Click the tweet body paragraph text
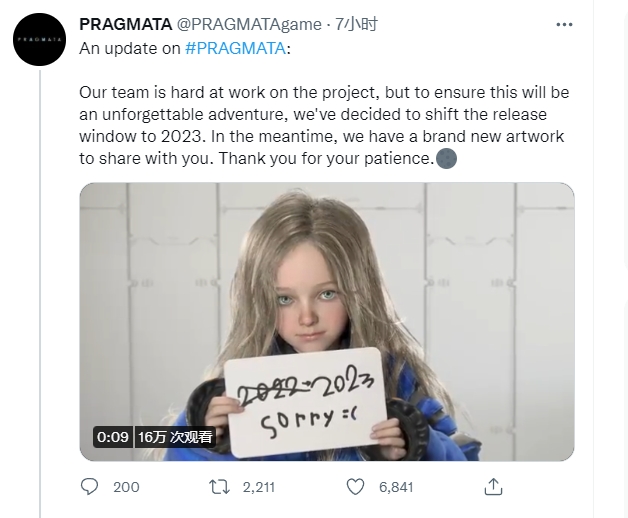Image resolution: width=628 pixels, height=518 pixels. 320,124
